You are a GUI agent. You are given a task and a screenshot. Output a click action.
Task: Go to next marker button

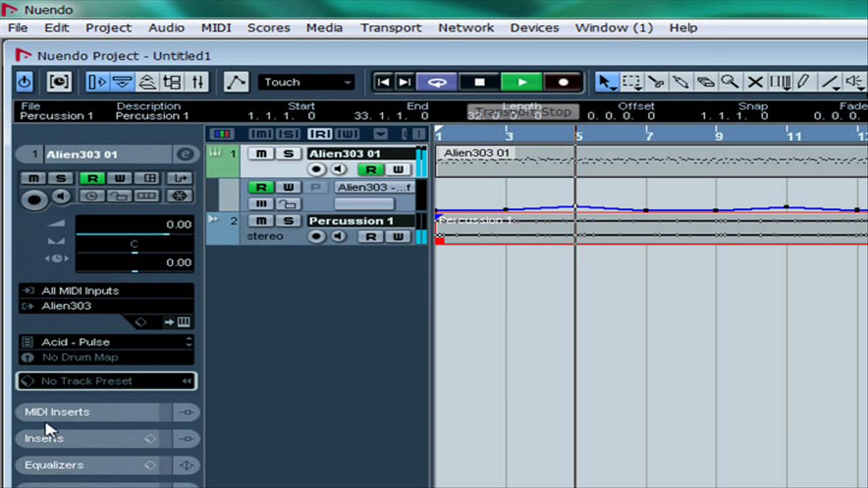click(405, 82)
